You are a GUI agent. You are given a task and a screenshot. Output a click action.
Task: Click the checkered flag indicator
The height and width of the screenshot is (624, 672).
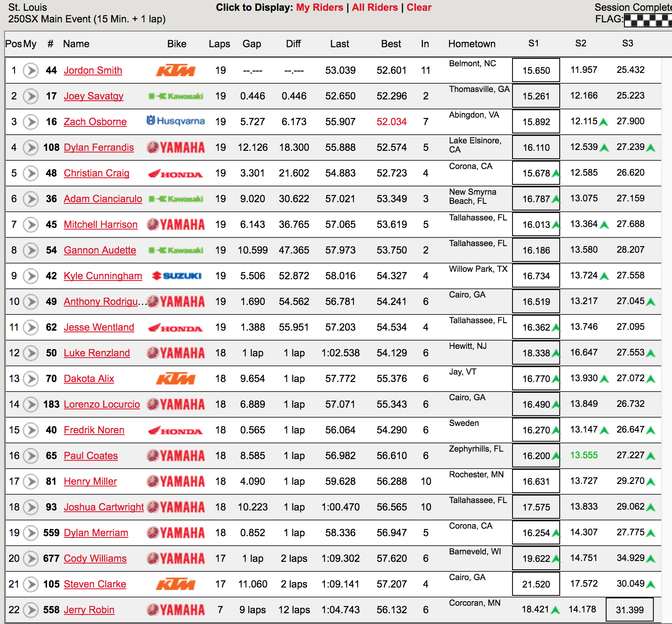tap(648, 20)
